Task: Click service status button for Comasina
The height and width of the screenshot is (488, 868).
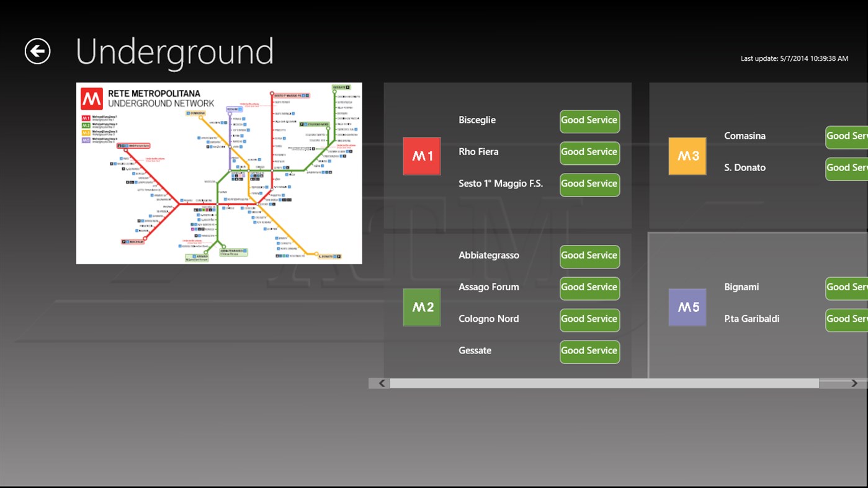Action: tap(846, 137)
